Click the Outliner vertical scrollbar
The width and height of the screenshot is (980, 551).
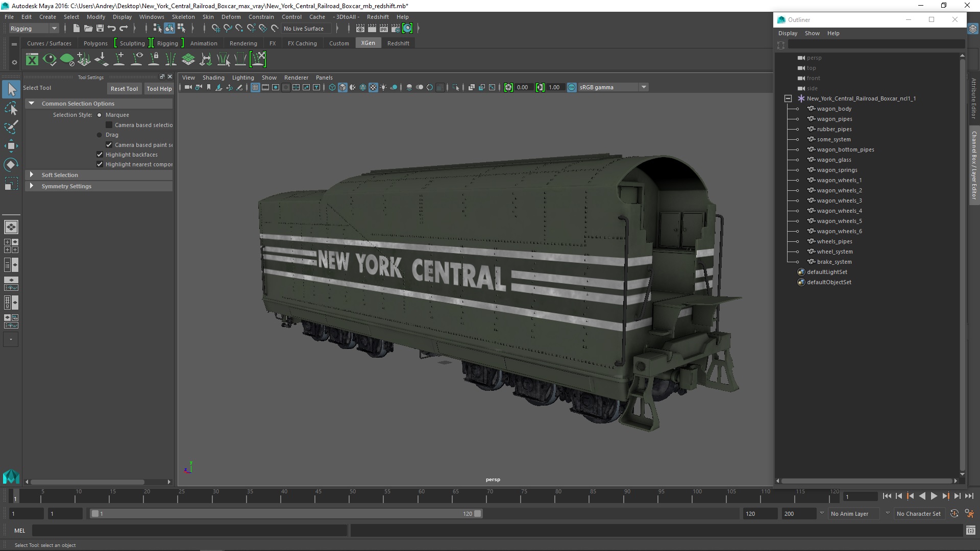click(x=962, y=265)
